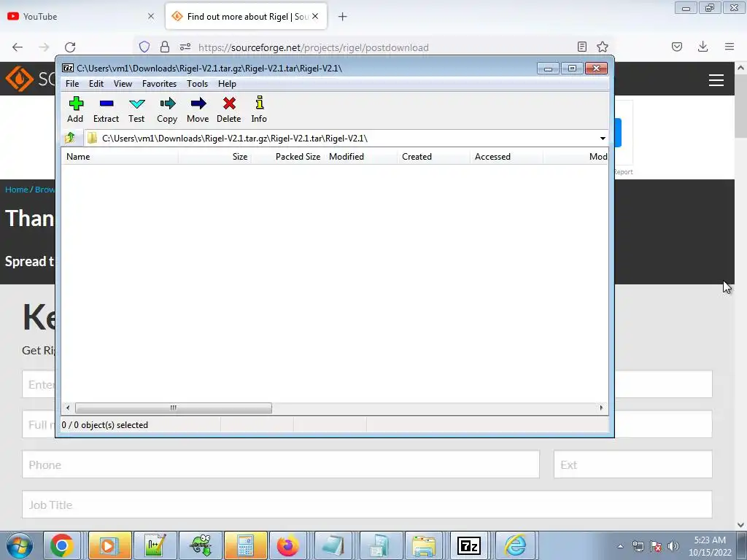Viewport: 747px width, 560px height.
Task: Open the SourceForge hamburger menu
Action: pos(716,80)
